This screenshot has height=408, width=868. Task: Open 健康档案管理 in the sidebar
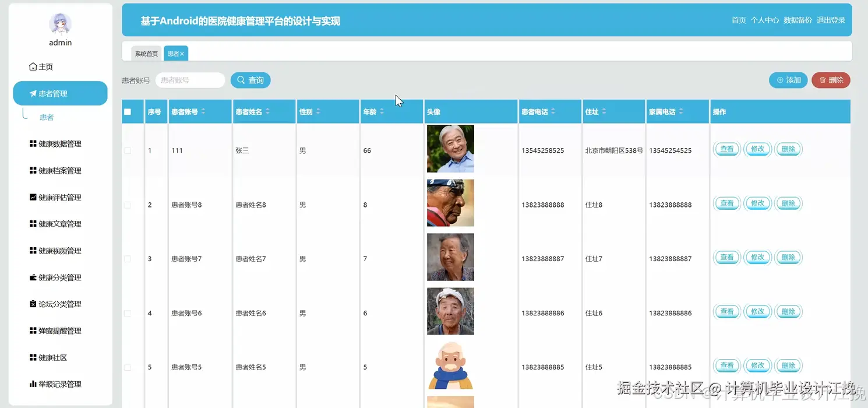(60, 170)
